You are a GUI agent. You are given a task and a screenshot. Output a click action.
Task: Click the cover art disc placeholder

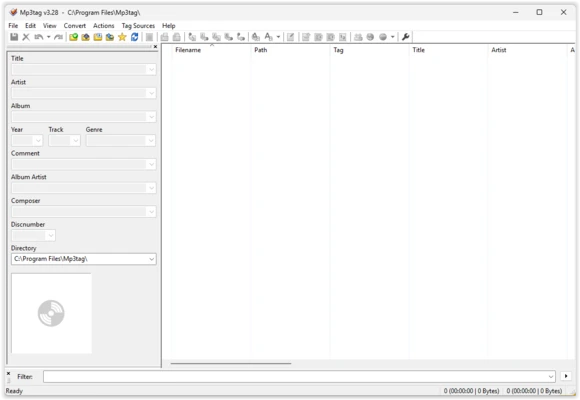51,313
